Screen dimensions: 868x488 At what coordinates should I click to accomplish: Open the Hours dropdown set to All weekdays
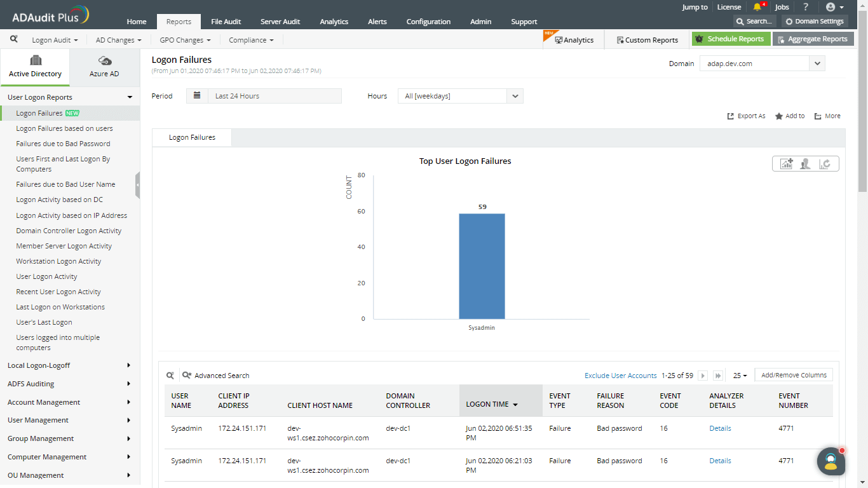[x=515, y=95]
